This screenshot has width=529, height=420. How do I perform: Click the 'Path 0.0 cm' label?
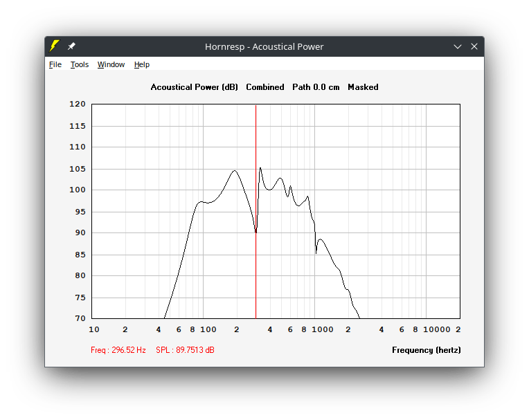(316, 87)
